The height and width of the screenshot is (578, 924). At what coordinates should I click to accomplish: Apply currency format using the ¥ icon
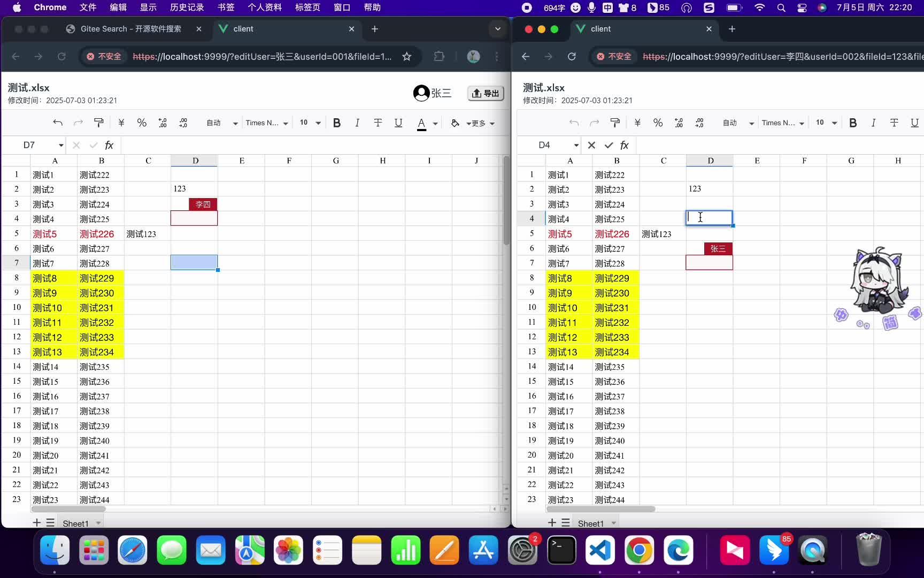(120, 123)
